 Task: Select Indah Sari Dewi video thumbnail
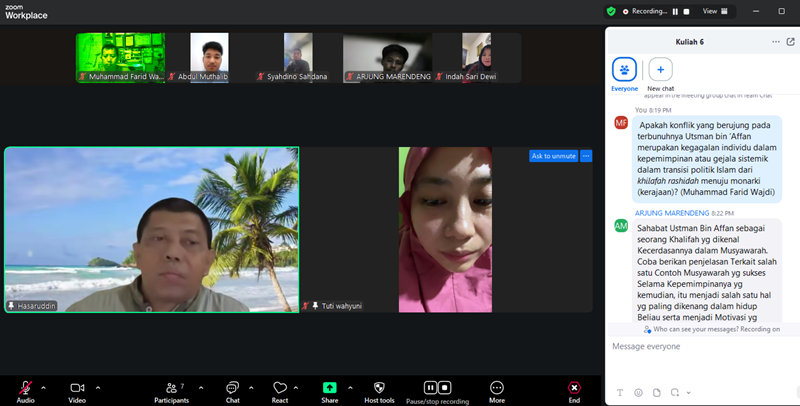pos(477,58)
